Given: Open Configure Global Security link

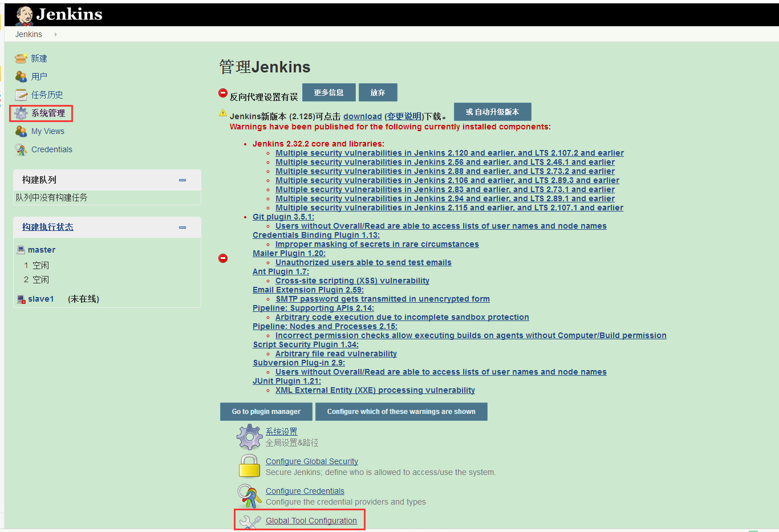Looking at the screenshot, I should tap(312, 461).
